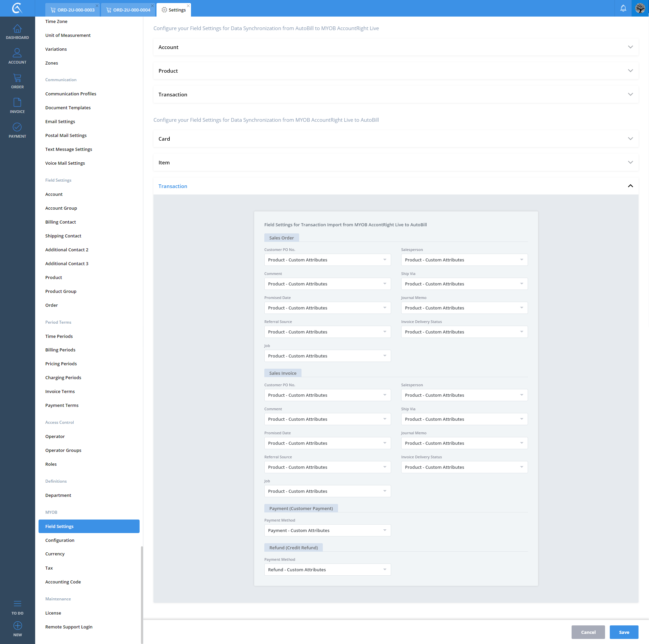Close the ORD-2U-000-0003 tab
The width and height of the screenshot is (649, 644).
(x=97, y=6)
